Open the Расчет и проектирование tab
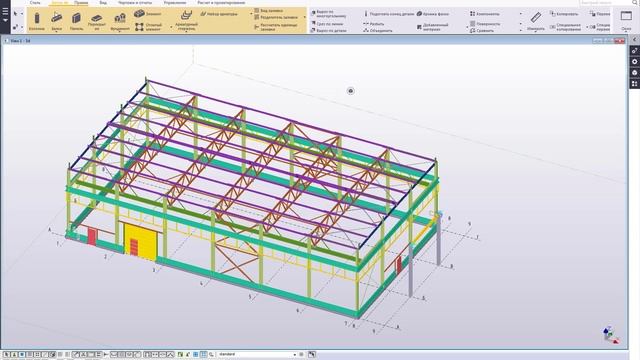 [x=221, y=2]
